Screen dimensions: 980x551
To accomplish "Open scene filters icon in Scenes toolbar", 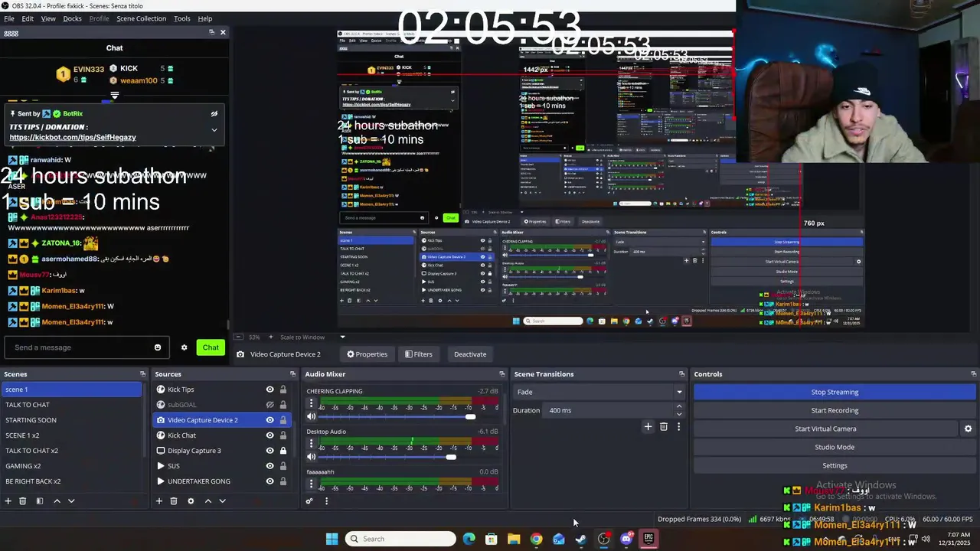I will click(40, 501).
